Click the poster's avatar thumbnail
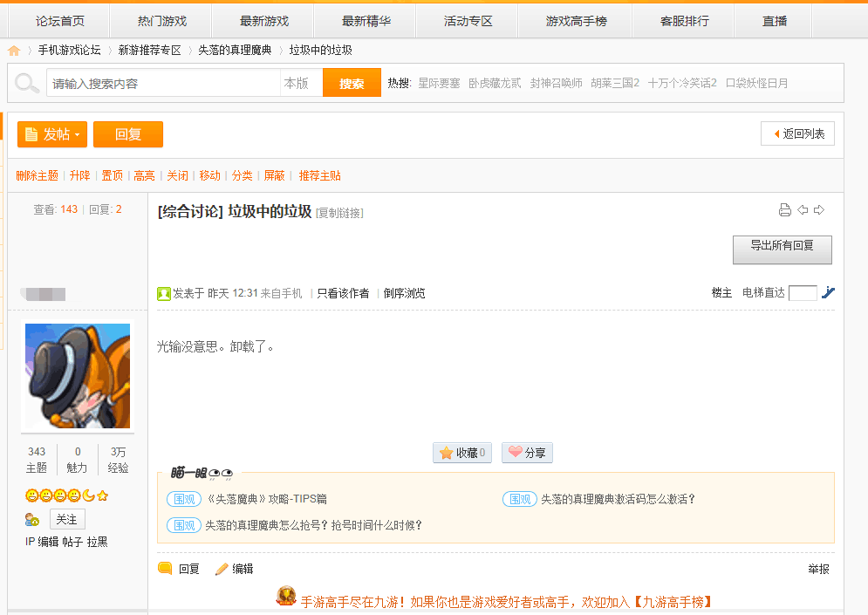868x615 pixels. pyautogui.click(x=78, y=376)
